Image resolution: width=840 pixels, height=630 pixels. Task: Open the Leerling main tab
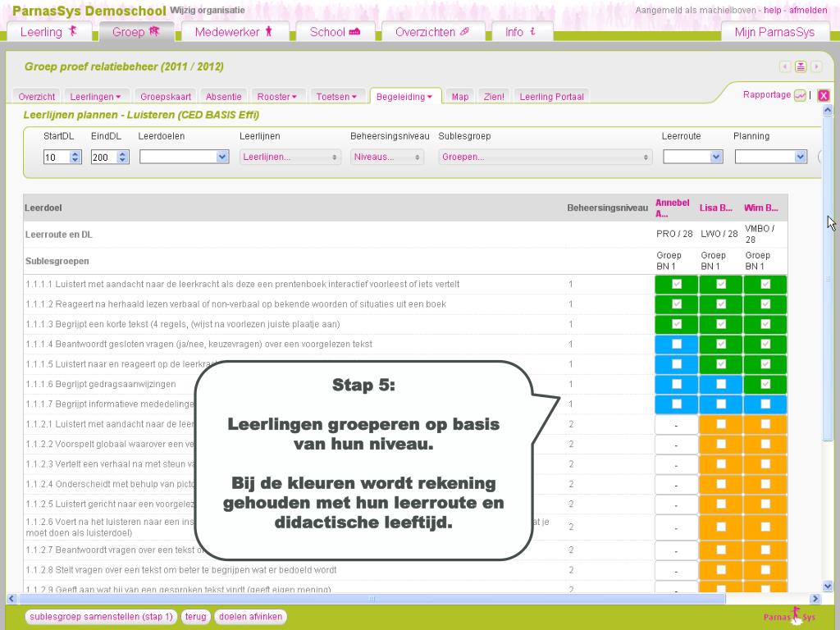coord(49,32)
